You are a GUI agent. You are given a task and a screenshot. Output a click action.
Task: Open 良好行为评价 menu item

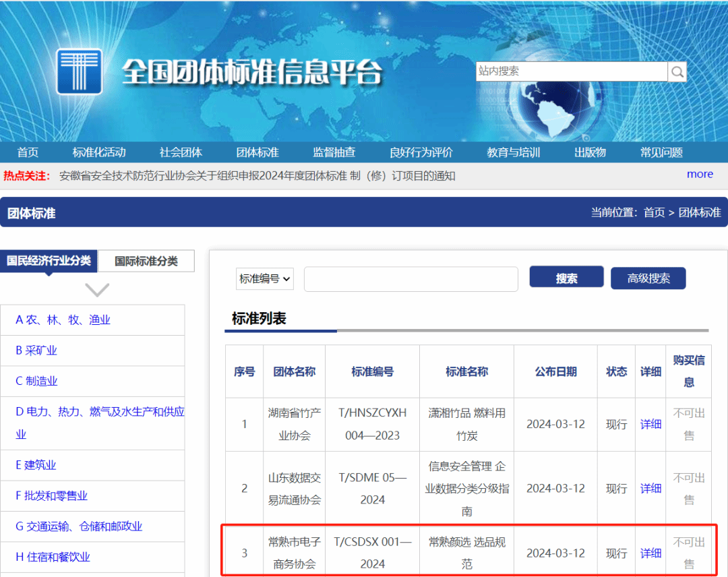[421, 152]
